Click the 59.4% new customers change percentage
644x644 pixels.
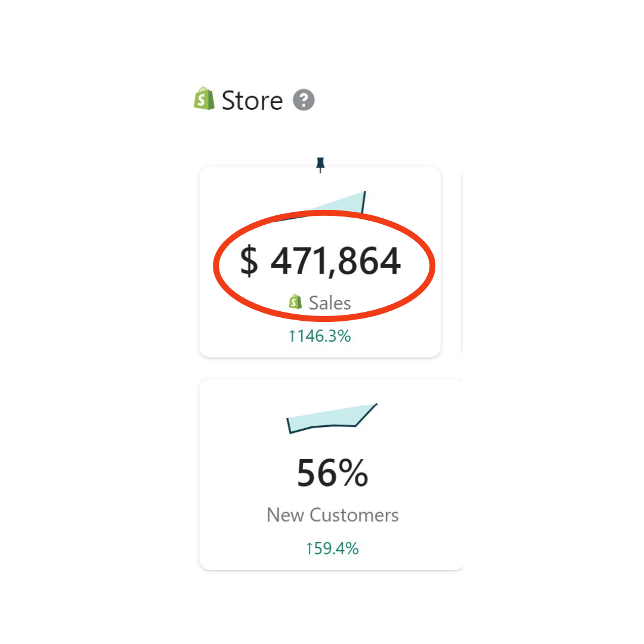[x=337, y=549]
